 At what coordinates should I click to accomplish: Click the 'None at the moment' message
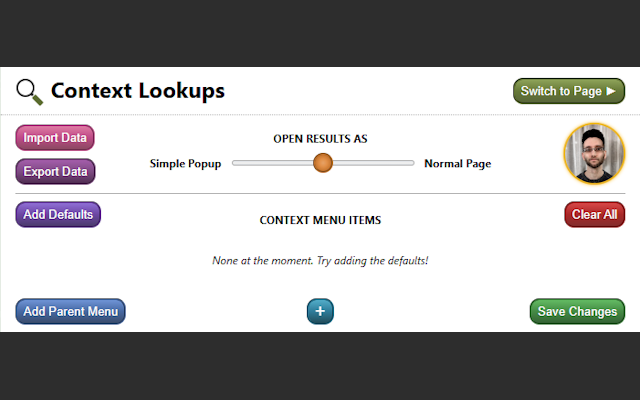(320, 260)
